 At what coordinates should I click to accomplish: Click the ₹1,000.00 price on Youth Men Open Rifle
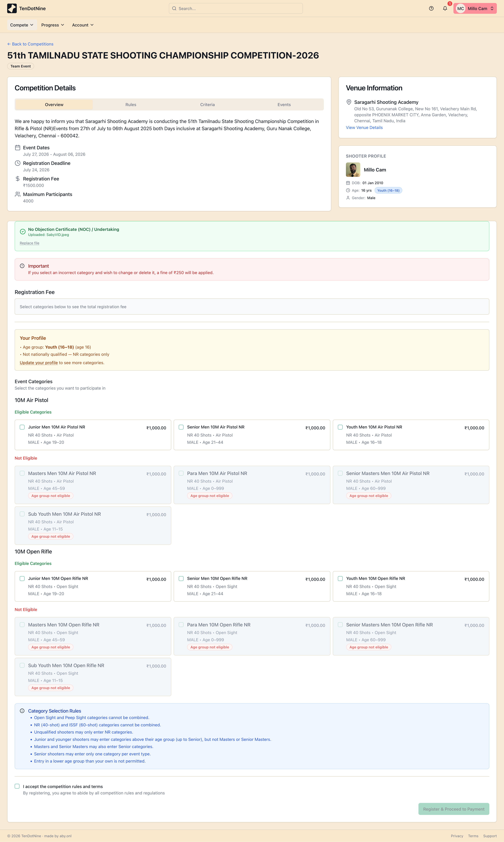pyautogui.click(x=474, y=579)
